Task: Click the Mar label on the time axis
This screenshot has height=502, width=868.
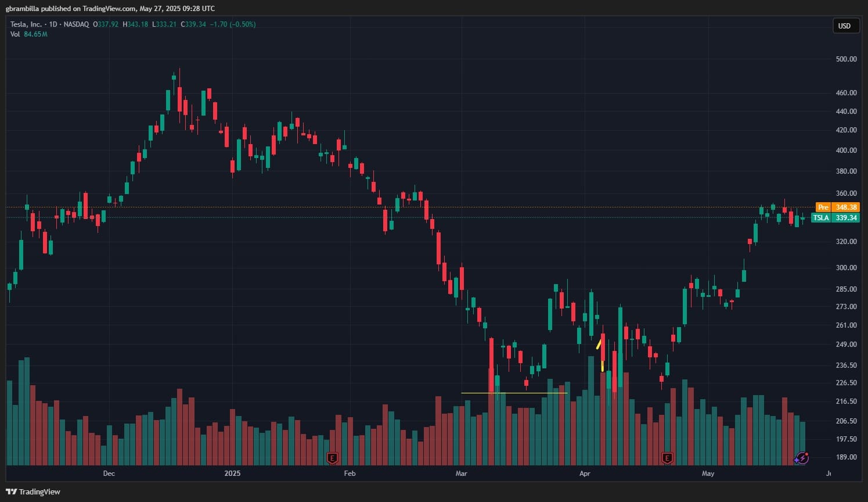Action: [x=461, y=474]
